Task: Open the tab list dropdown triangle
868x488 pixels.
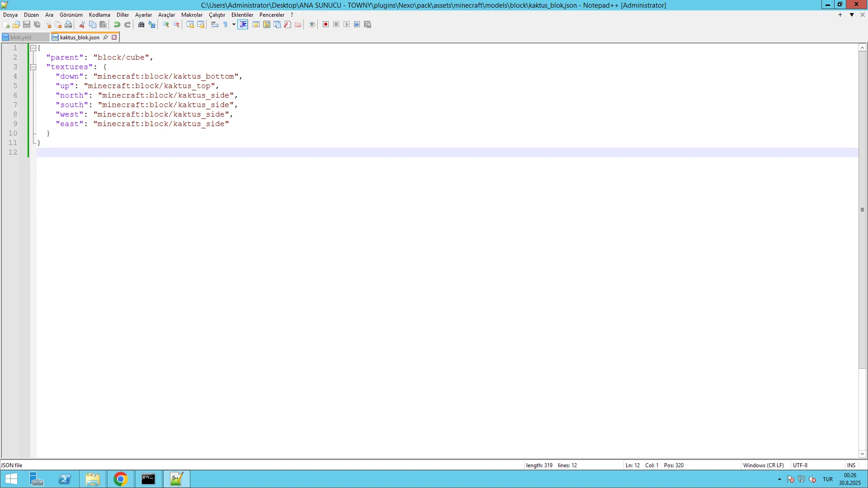Action: 852,15
